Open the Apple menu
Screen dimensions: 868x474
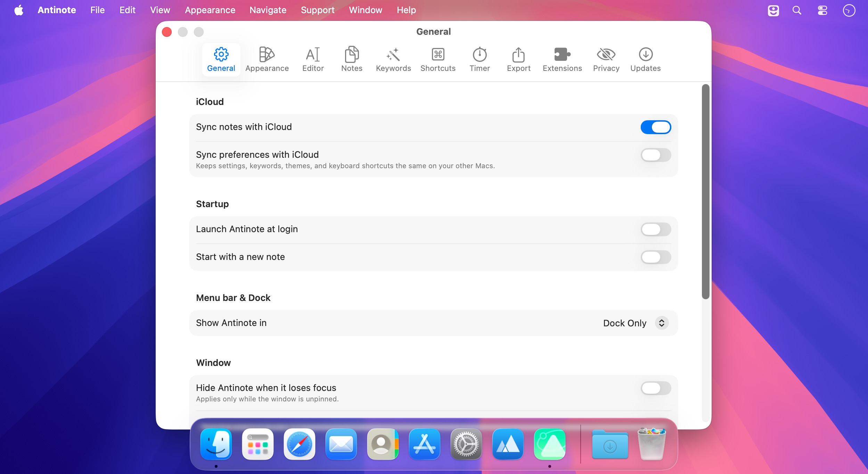[19, 10]
